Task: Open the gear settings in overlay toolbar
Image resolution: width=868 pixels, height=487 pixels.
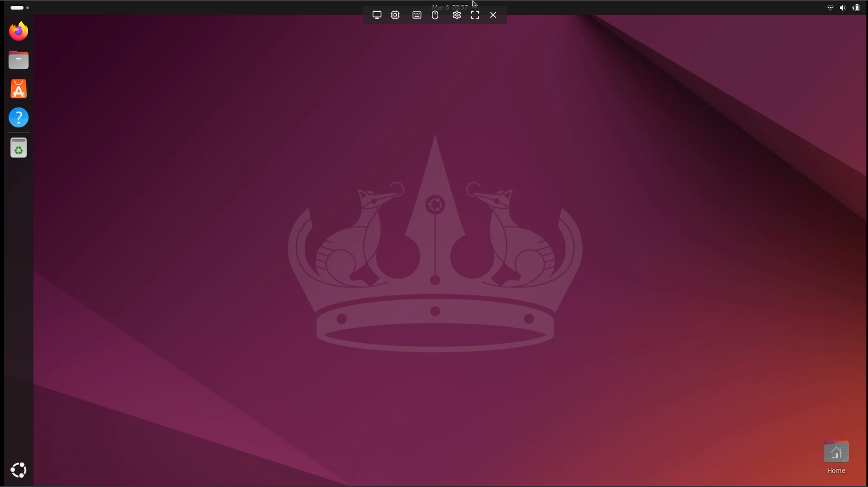Action: click(457, 15)
